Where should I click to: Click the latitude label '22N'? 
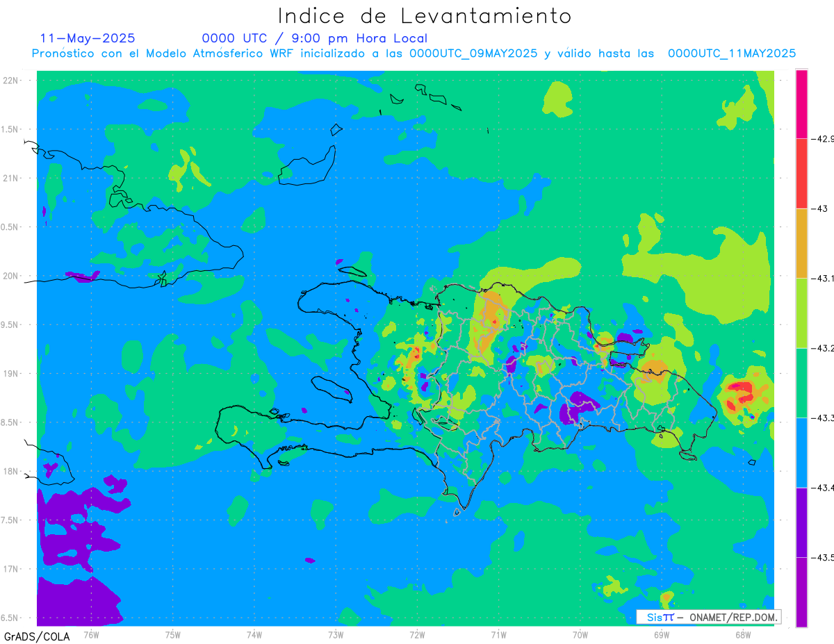click(10, 80)
